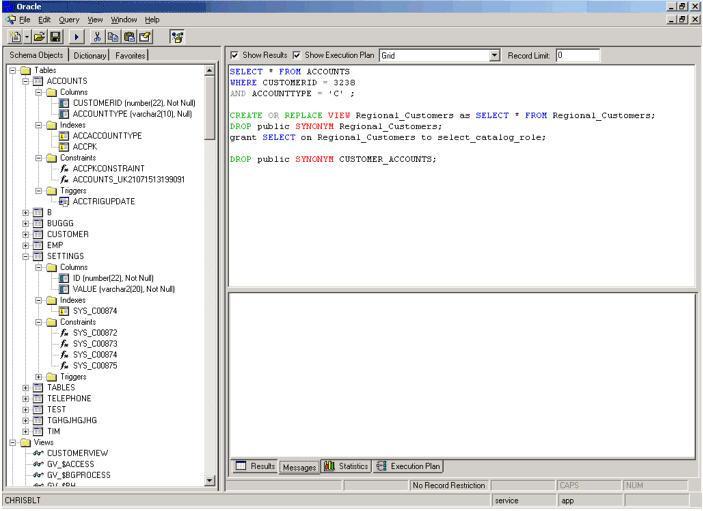The width and height of the screenshot is (703, 511).
Task: Collapse the SETTINGS table node
Action: coord(26,256)
